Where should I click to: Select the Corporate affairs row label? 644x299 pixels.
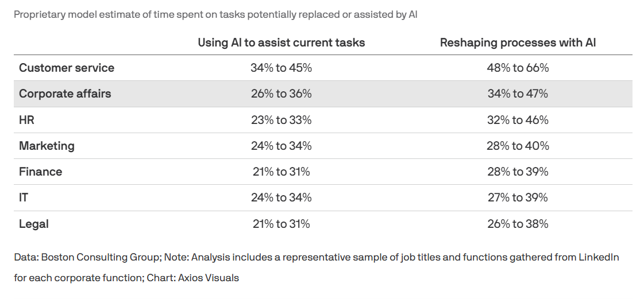[65, 94]
